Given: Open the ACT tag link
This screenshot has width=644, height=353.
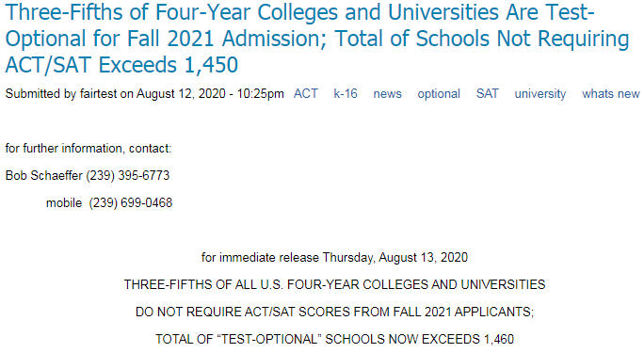Looking at the screenshot, I should point(306,93).
